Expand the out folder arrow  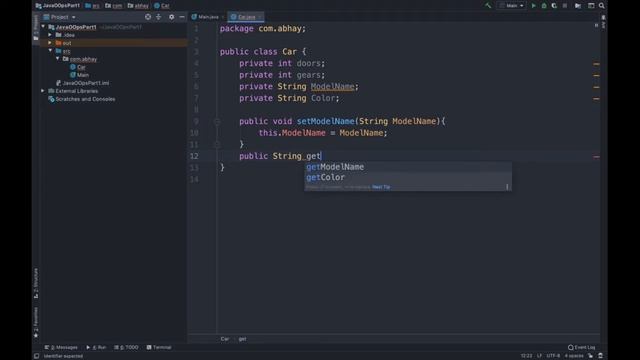(x=50, y=42)
